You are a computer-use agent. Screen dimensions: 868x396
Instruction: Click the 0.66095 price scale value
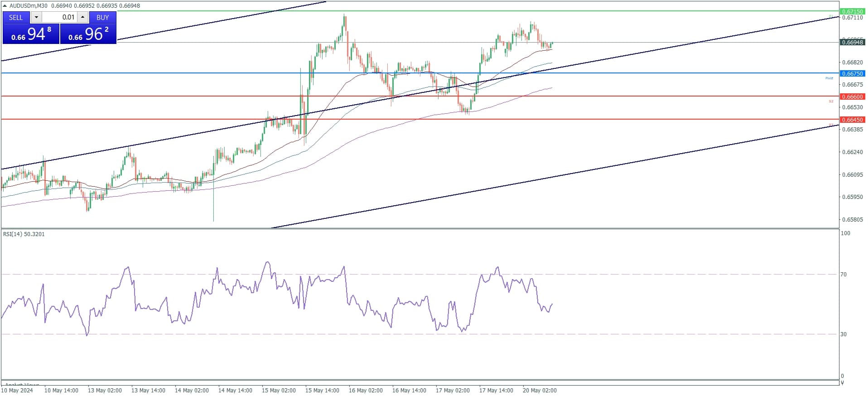(x=852, y=175)
